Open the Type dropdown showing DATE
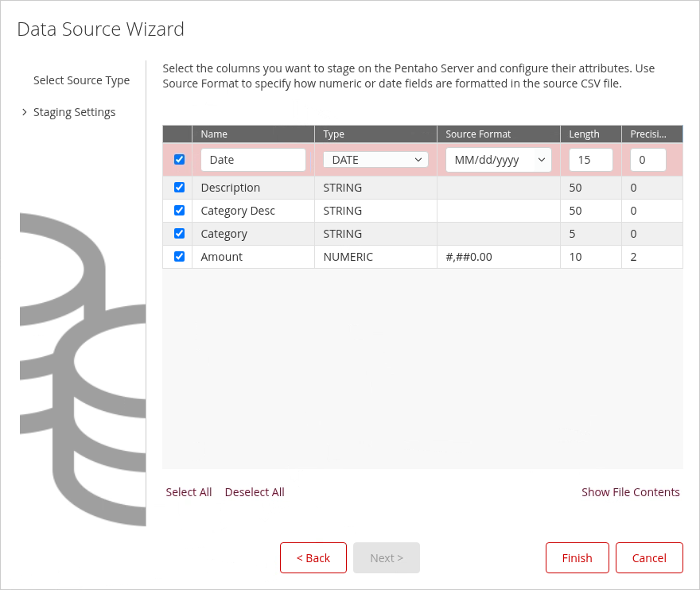 [x=375, y=160]
